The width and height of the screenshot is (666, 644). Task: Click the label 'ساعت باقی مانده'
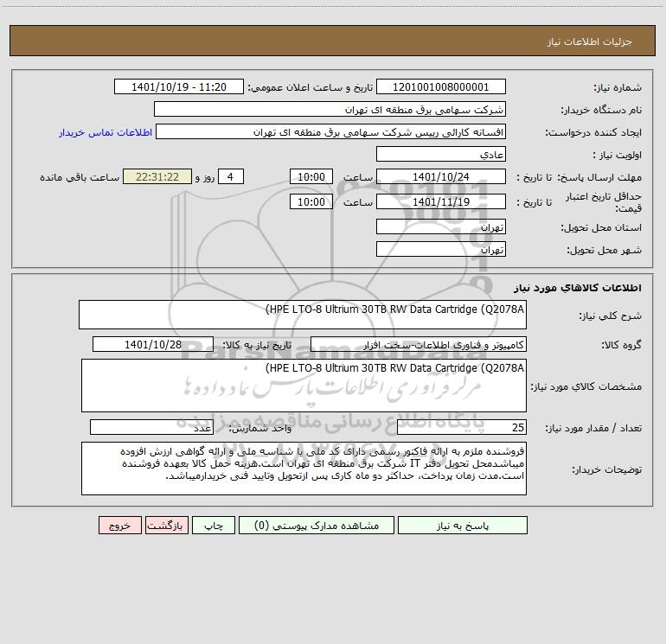80,177
